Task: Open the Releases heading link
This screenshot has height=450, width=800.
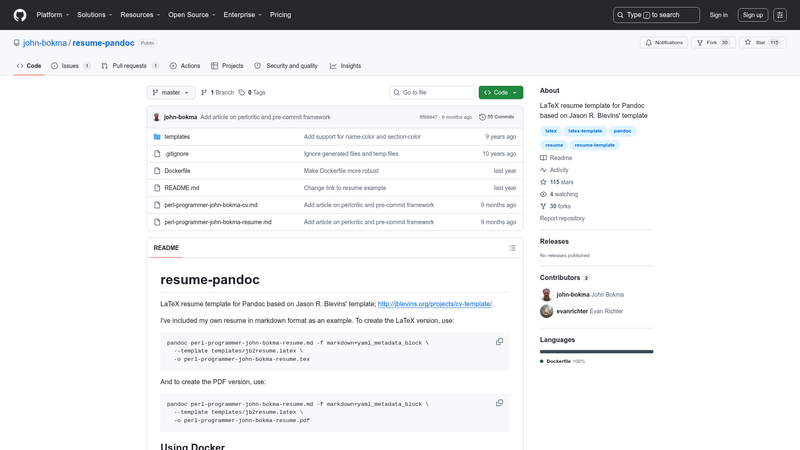Action: coord(554,241)
